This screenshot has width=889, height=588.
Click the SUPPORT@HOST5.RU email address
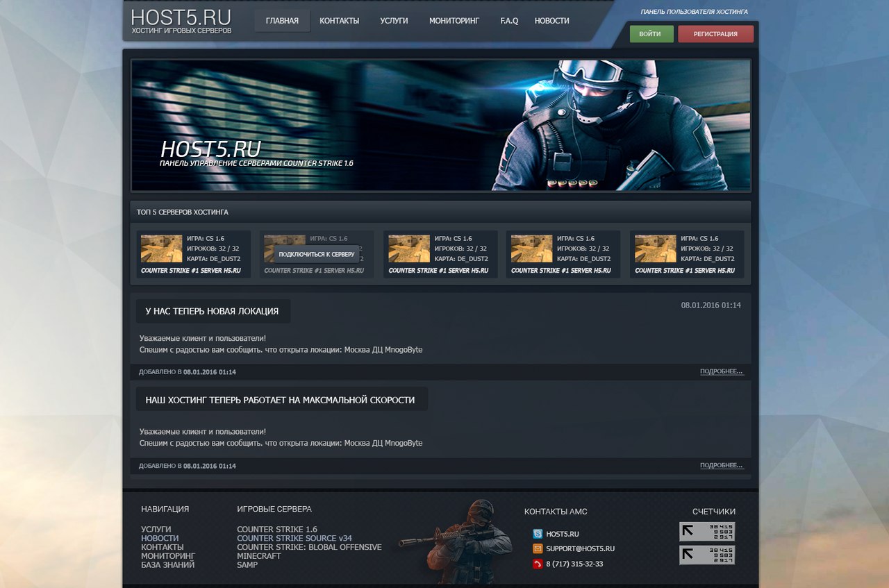coord(581,548)
